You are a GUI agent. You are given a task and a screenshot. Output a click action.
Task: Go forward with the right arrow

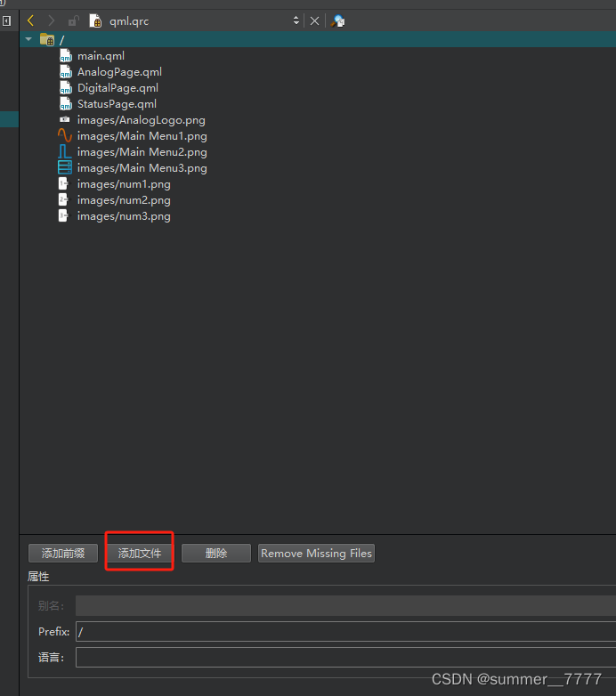[x=52, y=20]
